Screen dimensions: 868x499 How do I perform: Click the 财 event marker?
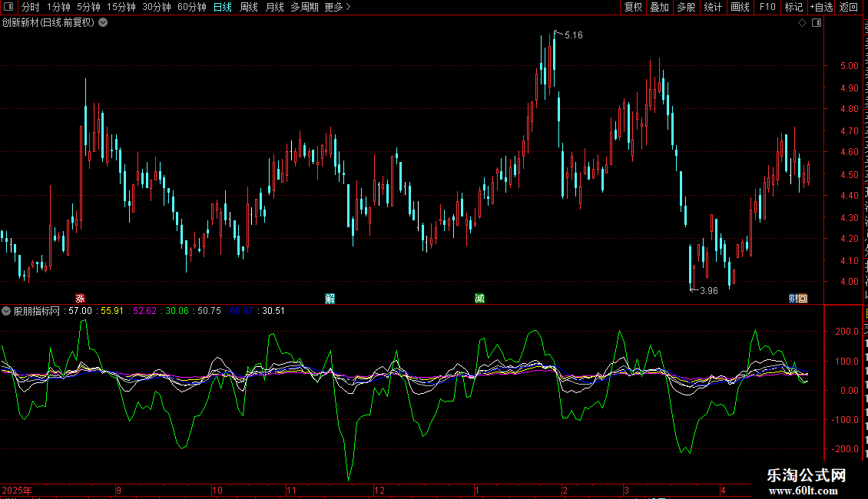click(793, 299)
